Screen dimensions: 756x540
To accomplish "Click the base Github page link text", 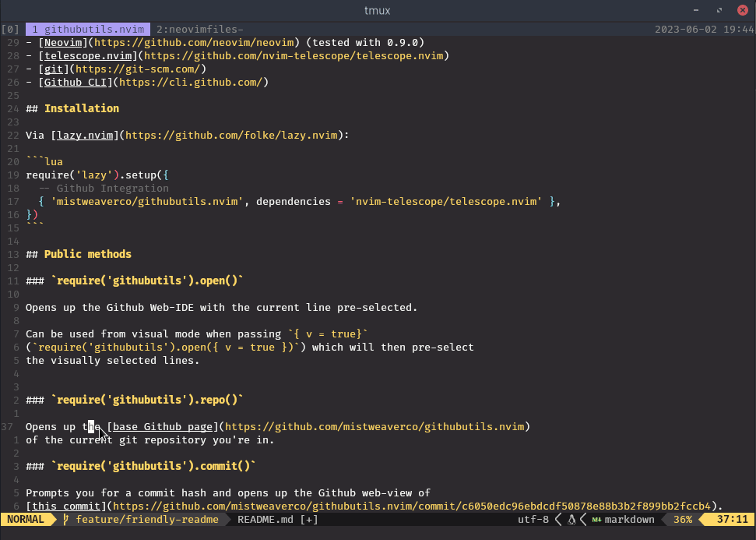I will coord(163,426).
